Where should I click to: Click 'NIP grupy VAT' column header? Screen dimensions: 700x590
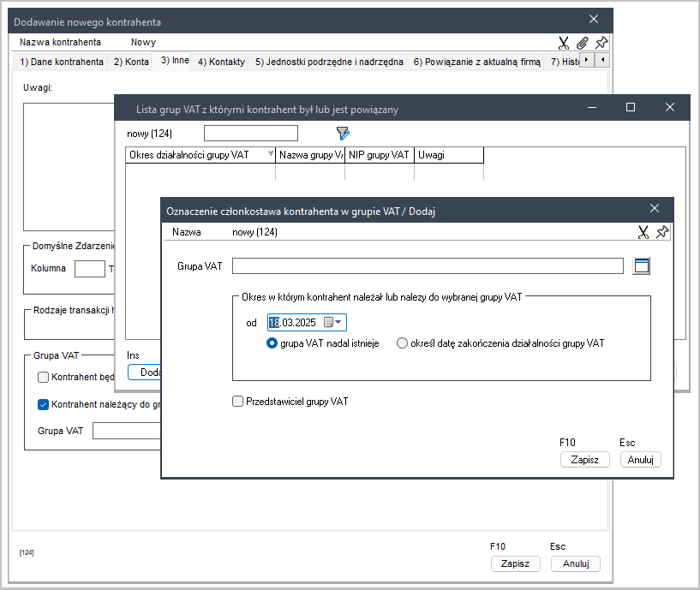[x=380, y=155]
